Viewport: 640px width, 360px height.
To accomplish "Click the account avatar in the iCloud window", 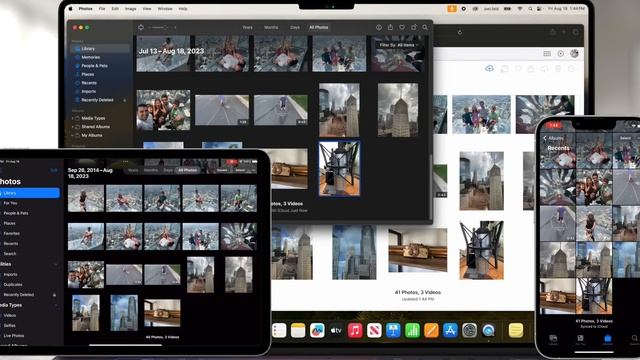I will tap(574, 53).
